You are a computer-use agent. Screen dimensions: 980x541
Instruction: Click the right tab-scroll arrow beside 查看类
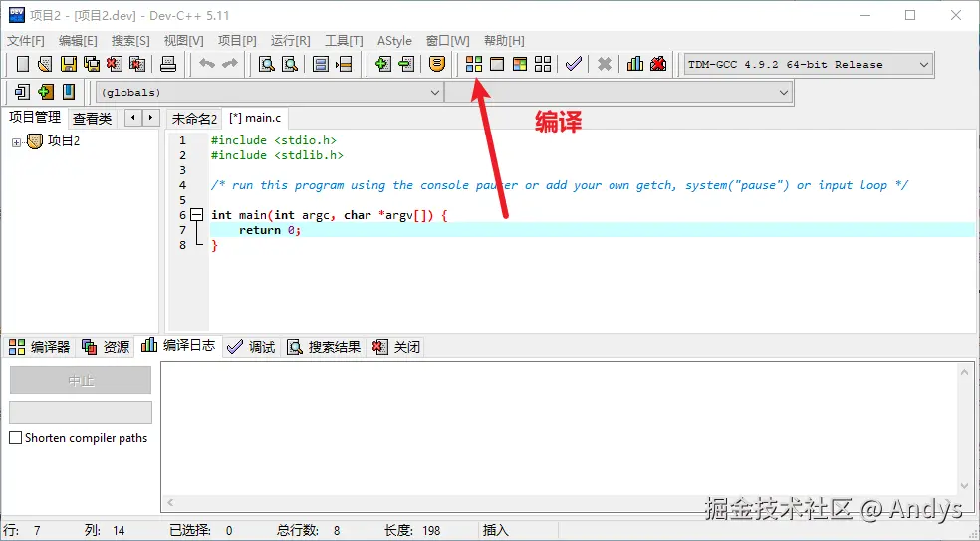point(150,118)
